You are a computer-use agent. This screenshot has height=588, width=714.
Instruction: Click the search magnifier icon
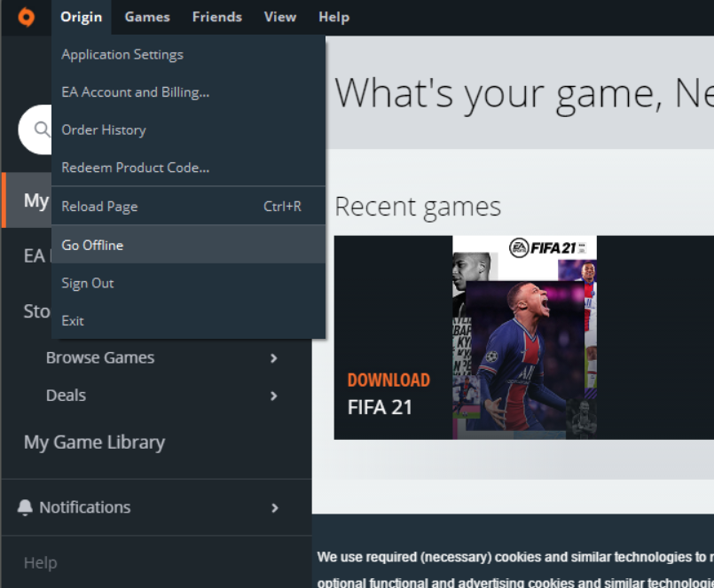42,129
